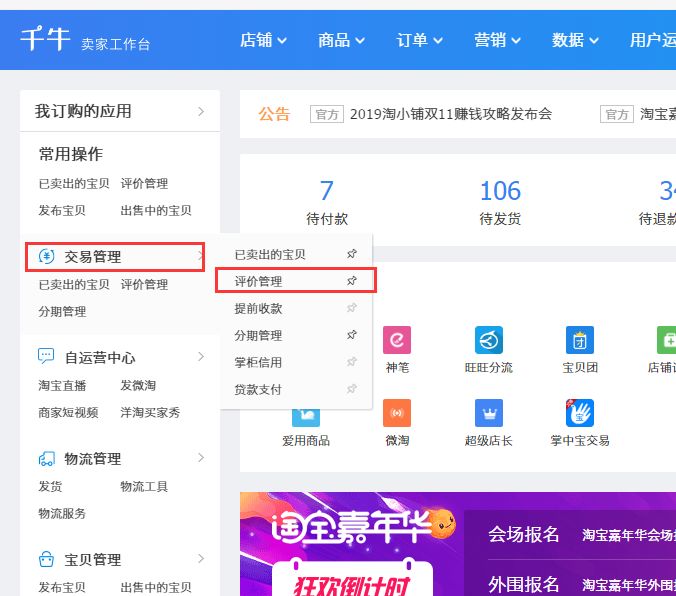This screenshot has width=676, height=596.
Task: Click 外围报名 on carnival banner
Action: [x=523, y=585]
